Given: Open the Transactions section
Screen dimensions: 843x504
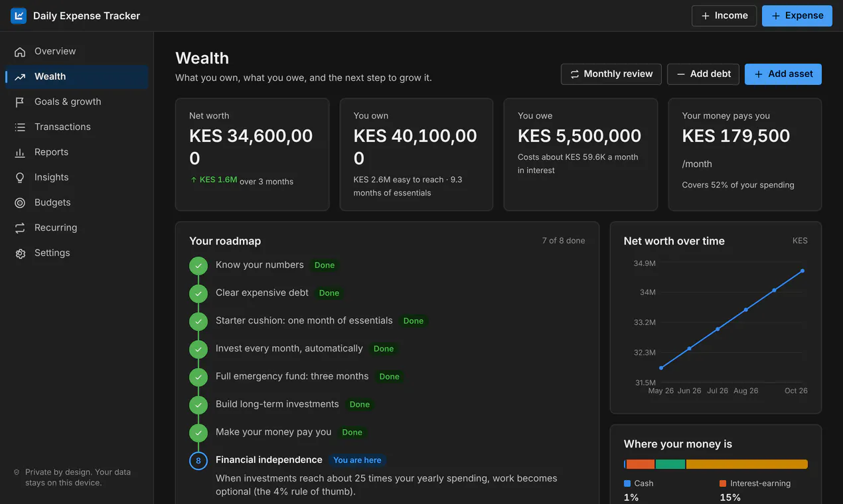Looking at the screenshot, I should pos(77,127).
